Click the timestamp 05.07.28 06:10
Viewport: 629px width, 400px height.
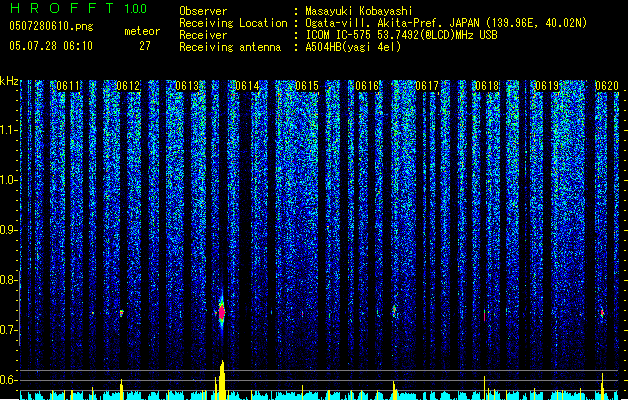(x=51, y=46)
